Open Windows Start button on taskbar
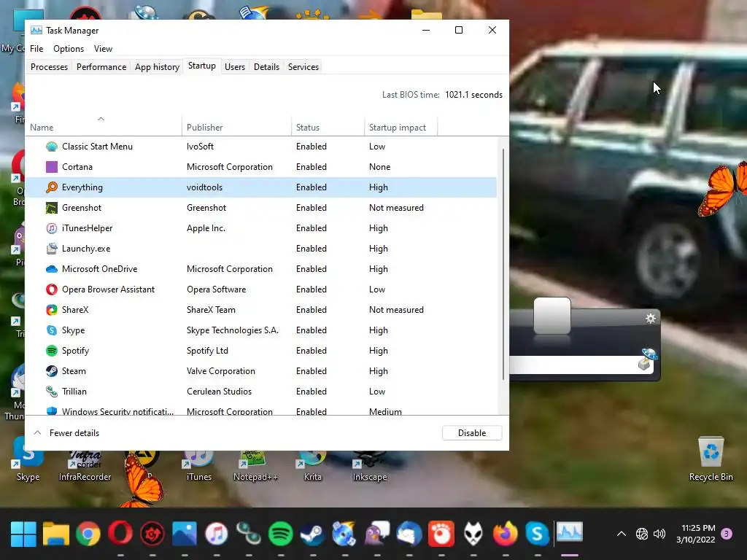Image resolution: width=747 pixels, height=560 pixels. tap(23, 534)
